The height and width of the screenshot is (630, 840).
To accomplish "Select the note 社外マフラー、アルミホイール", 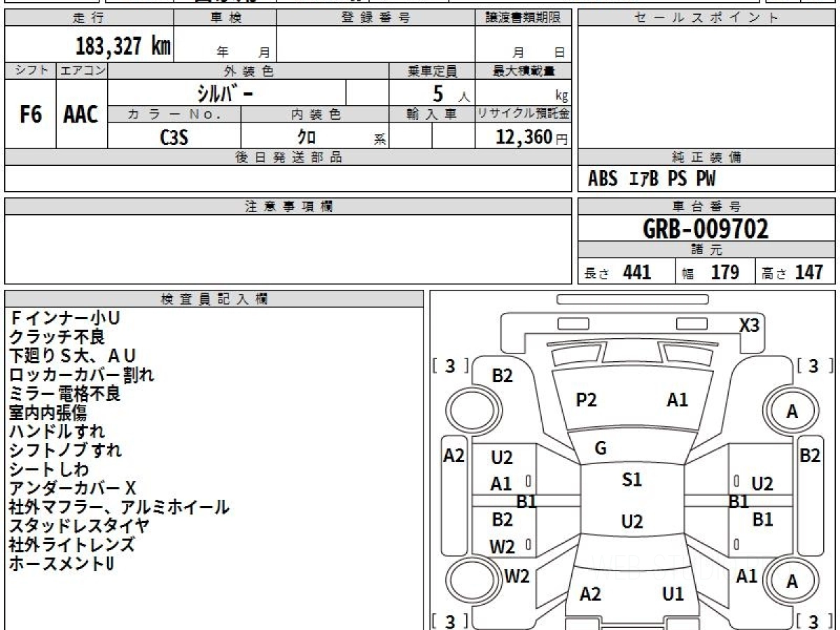I will [119, 507].
